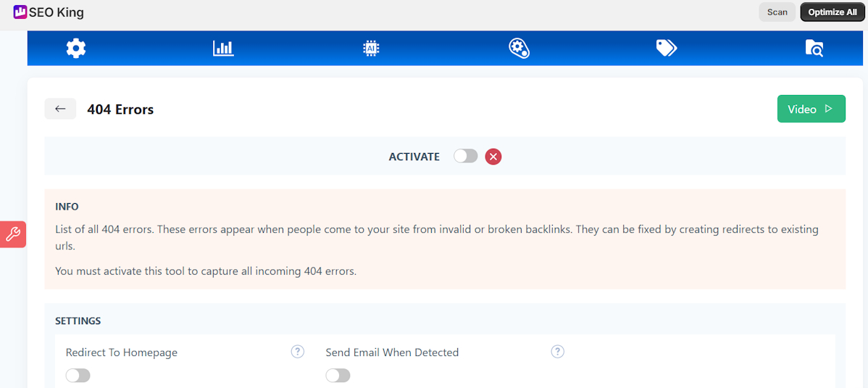
Task: Click the 404 Errors page heading
Action: (x=120, y=110)
